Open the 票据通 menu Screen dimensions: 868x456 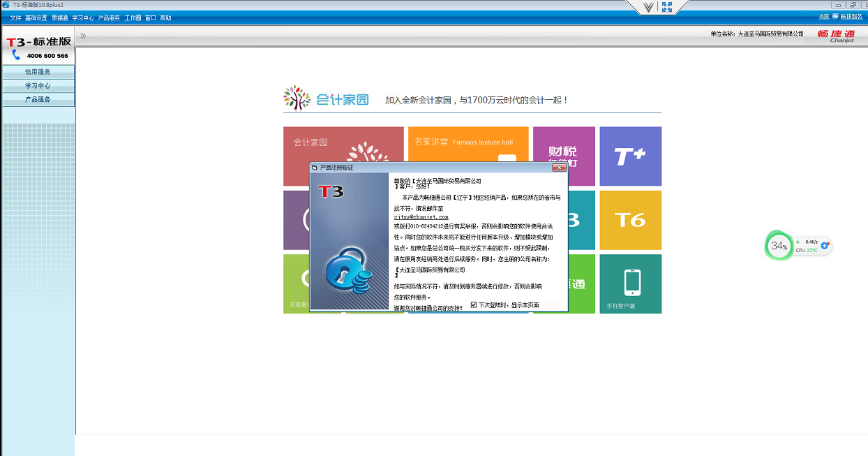pyautogui.click(x=59, y=17)
